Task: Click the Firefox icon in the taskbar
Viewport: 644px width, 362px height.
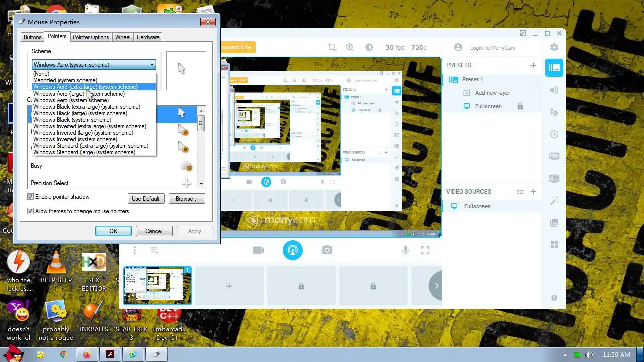Action: 87,354
